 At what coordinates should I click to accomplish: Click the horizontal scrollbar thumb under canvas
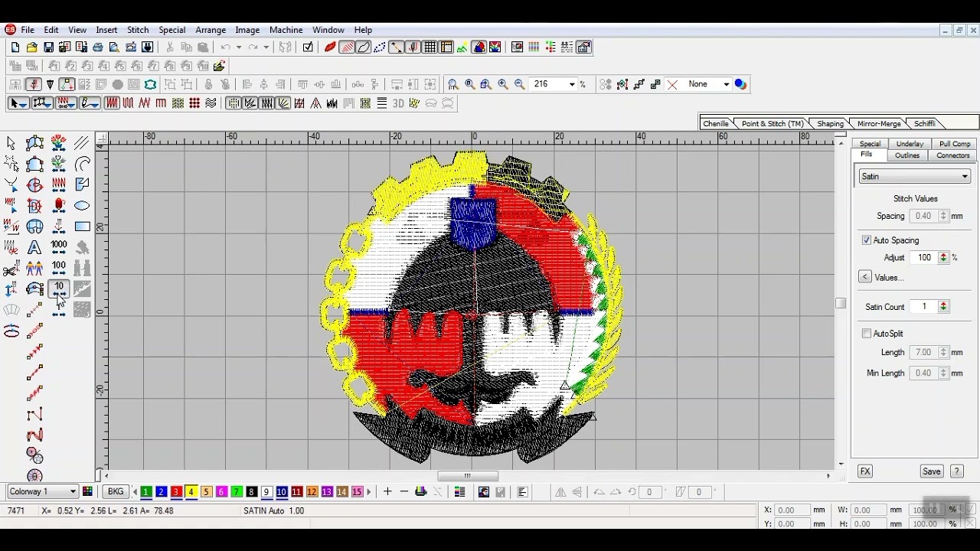467,476
